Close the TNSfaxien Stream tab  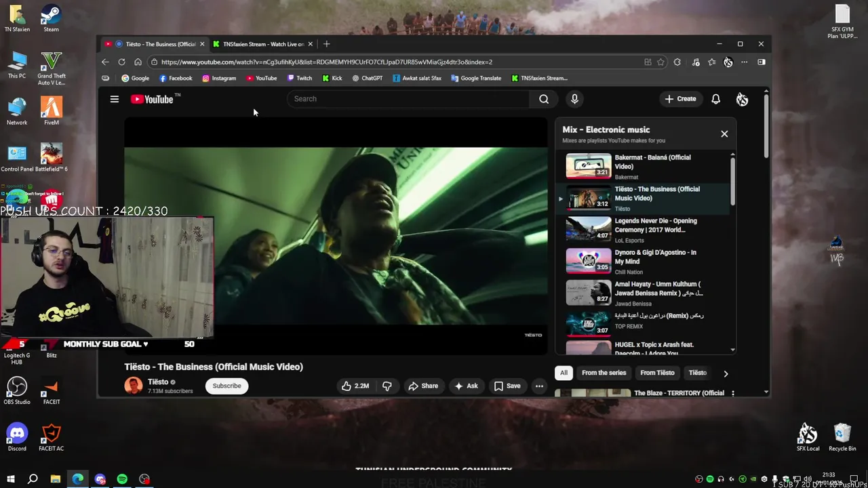[311, 44]
